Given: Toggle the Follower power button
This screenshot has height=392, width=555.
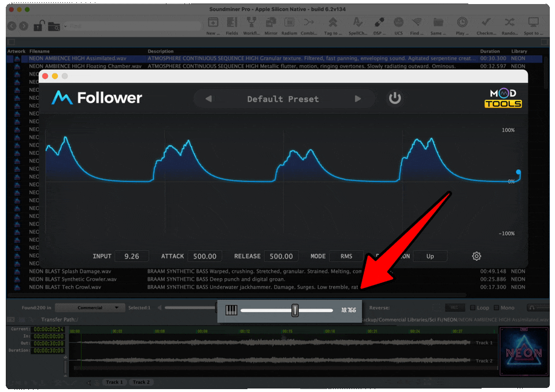Looking at the screenshot, I should [395, 98].
